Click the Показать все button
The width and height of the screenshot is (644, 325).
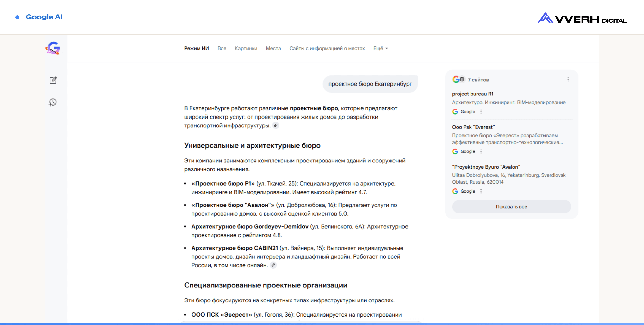click(512, 207)
